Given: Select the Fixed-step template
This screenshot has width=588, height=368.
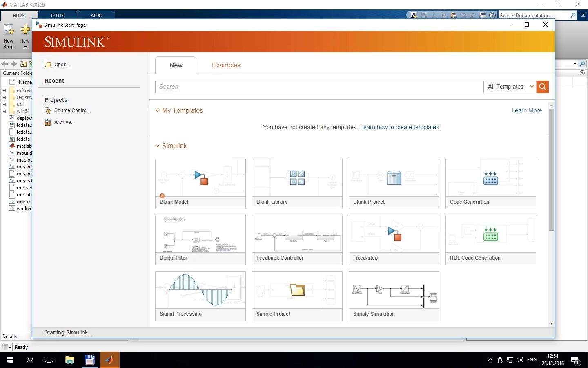Looking at the screenshot, I should (x=394, y=240).
